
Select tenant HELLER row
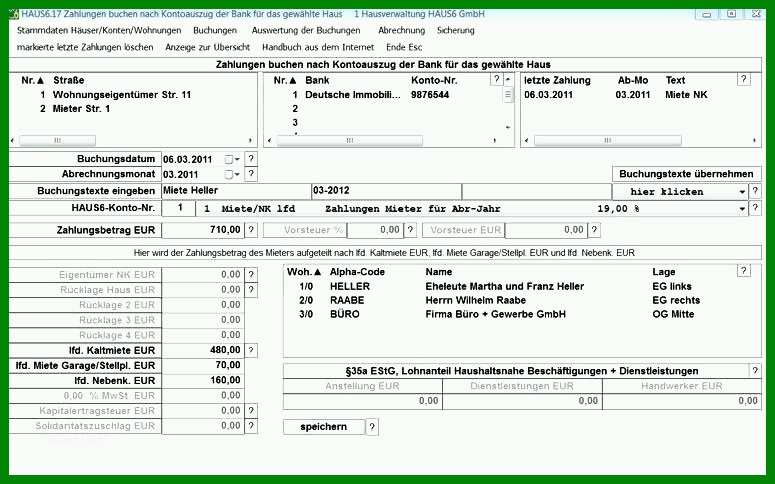coord(495,286)
